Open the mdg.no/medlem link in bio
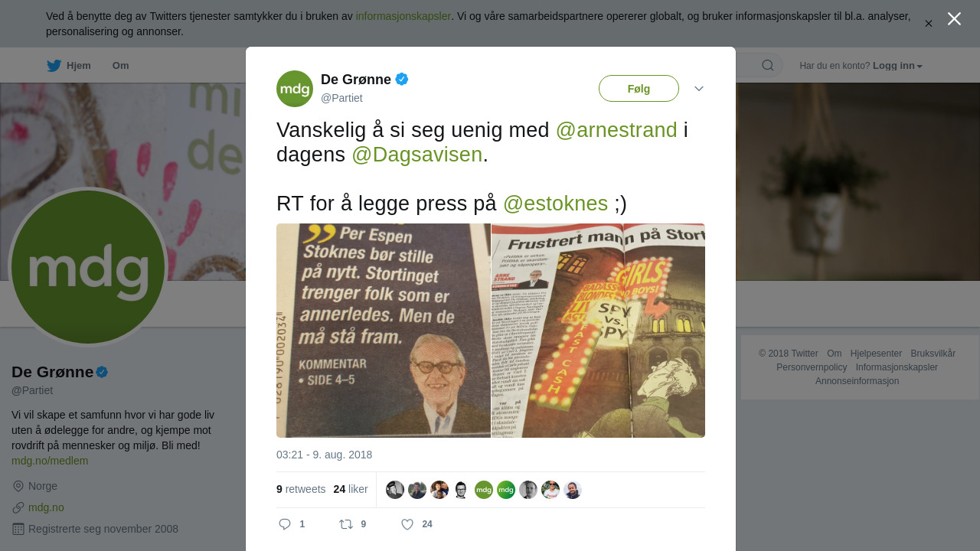Screen dimensions: 980x551 50,461
